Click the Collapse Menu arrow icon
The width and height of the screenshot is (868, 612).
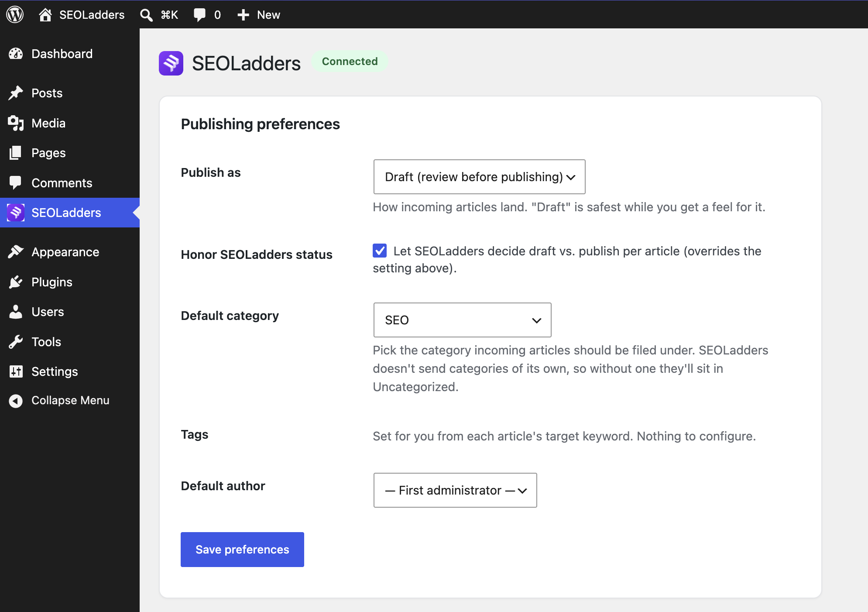[16, 401]
